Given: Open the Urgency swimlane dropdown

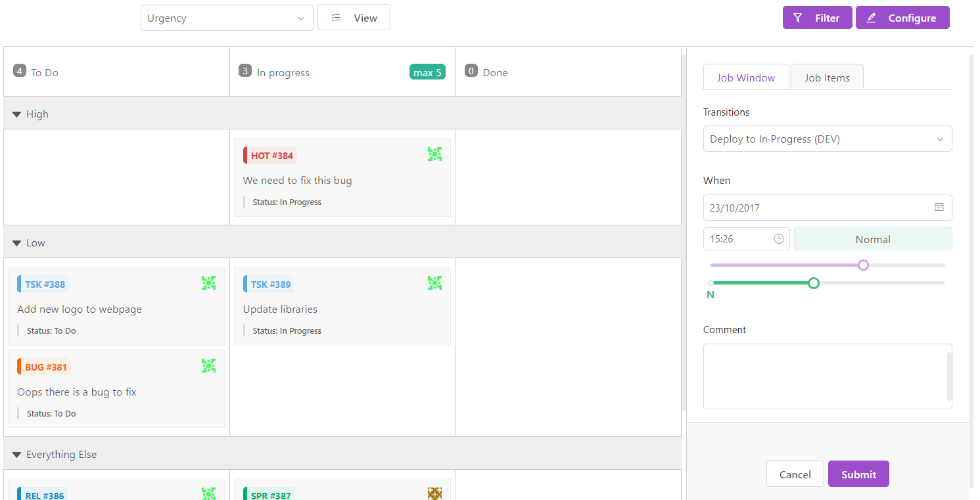Looking at the screenshot, I should pos(227,18).
